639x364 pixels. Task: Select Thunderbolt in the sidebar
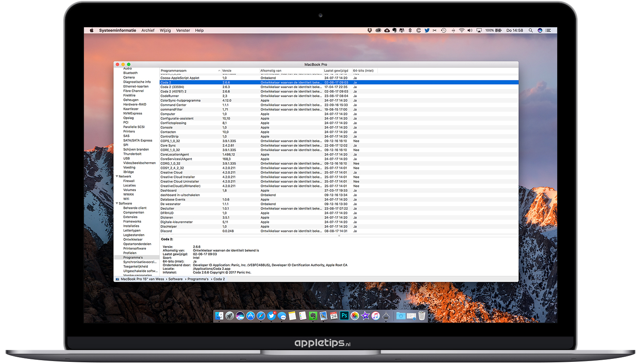(132, 154)
